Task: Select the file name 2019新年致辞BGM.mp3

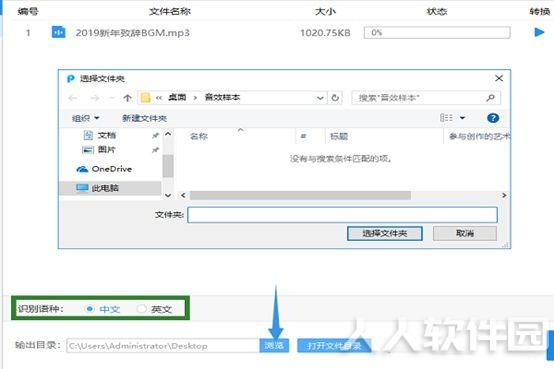Action: 132,33
